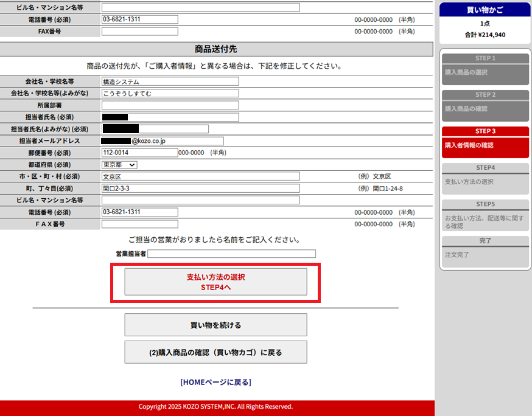Click the こうぞうしすてむ yomigana field
532x416 pixels.
click(x=170, y=93)
